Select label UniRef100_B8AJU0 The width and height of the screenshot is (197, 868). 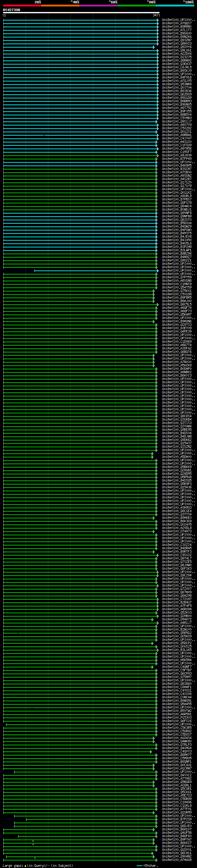[177, 301]
